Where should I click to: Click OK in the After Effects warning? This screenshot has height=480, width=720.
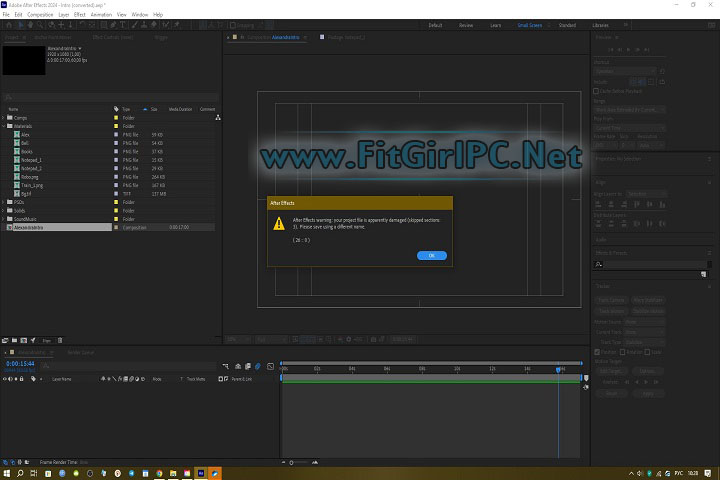coord(431,255)
